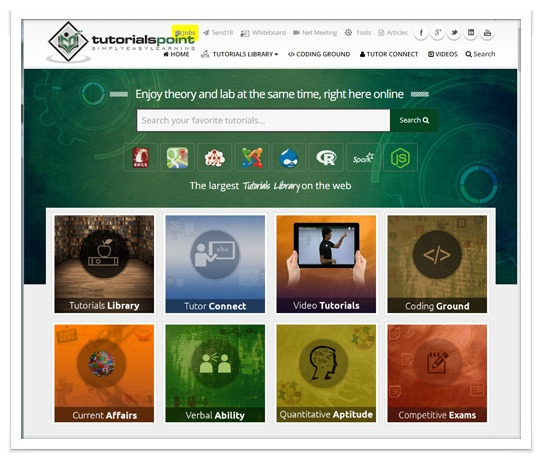Screen dimensions: 542x459
Task: Open the Drupal tutorial icon
Action: (289, 158)
